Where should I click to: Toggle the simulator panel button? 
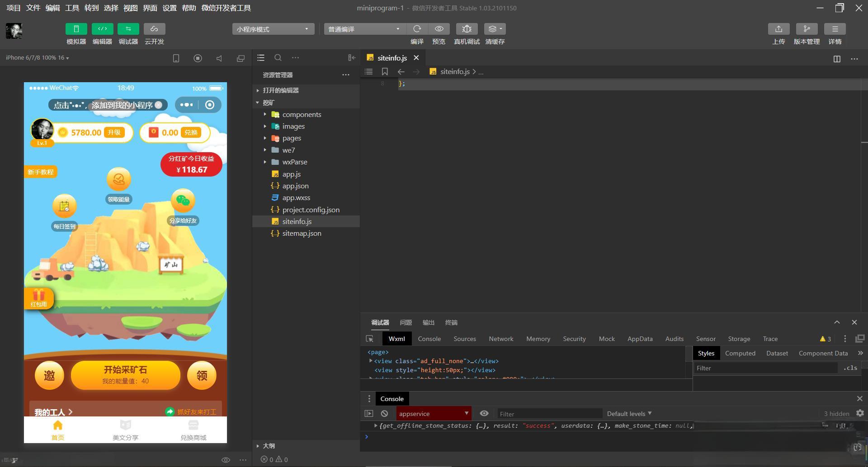coord(76,29)
